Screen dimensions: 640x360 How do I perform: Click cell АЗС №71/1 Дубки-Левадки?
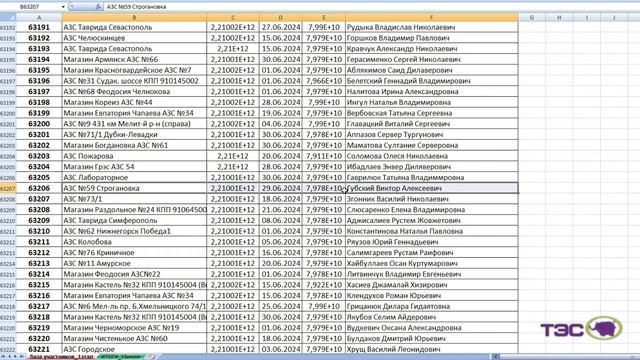click(x=134, y=134)
